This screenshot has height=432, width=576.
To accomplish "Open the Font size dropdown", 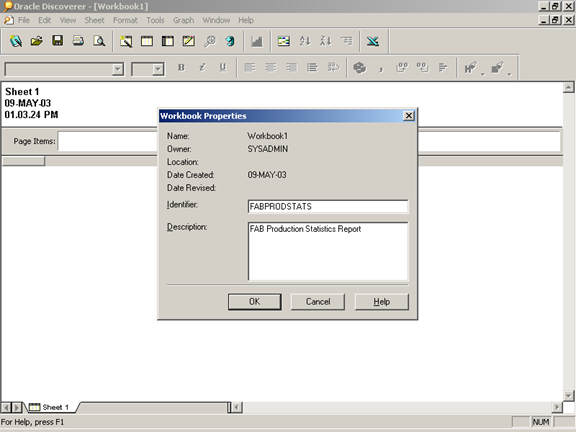I will pyautogui.click(x=158, y=69).
